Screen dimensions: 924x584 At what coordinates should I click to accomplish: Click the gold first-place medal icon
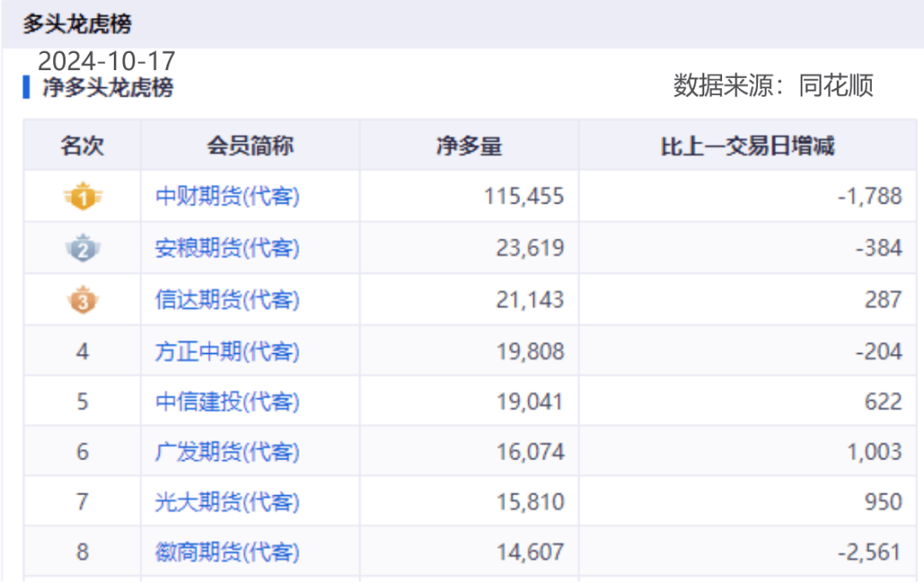coord(82,196)
